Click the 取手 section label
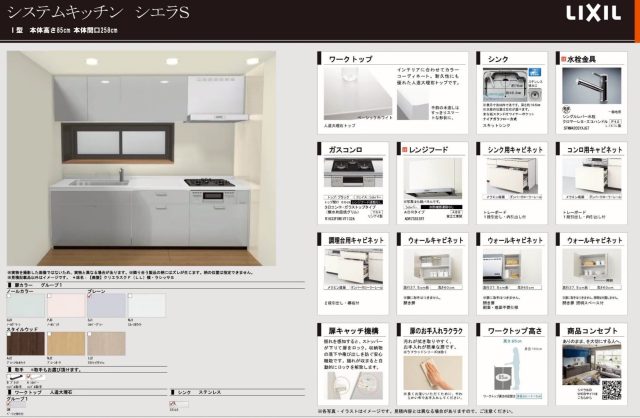The image size is (640, 418). click(19, 369)
